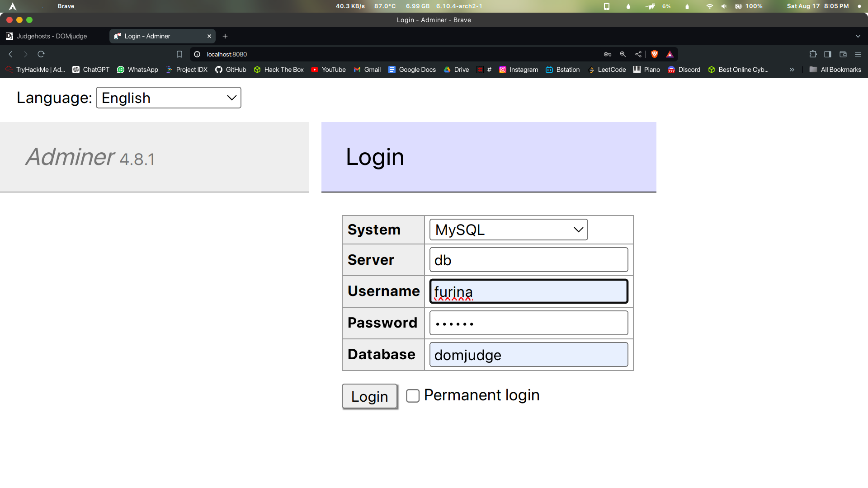This screenshot has width=868, height=488.
Task: Open the Project IDX bookmark
Action: coord(186,70)
